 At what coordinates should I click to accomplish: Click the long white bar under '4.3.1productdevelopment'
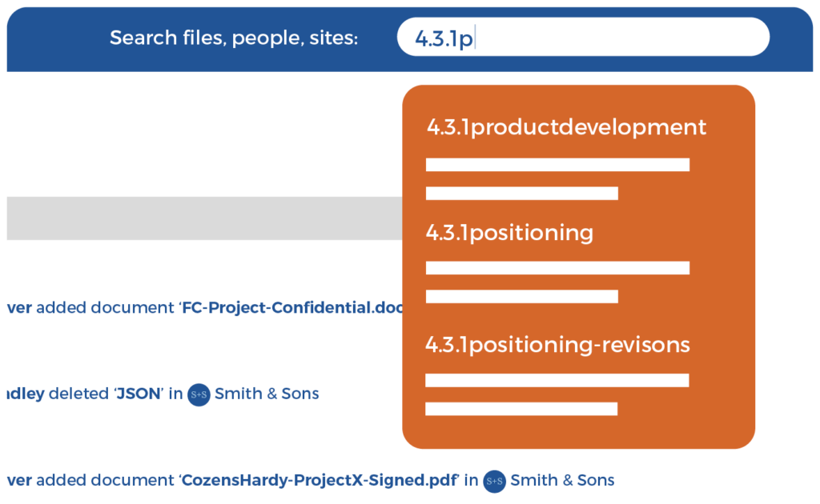click(x=557, y=165)
